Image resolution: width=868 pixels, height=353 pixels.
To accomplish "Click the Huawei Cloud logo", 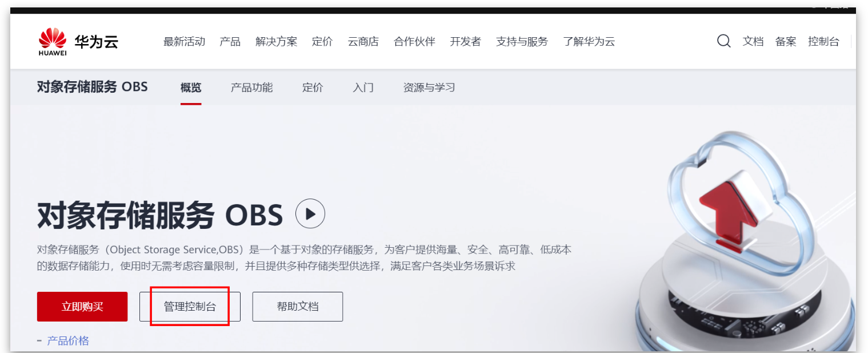I will pos(78,42).
